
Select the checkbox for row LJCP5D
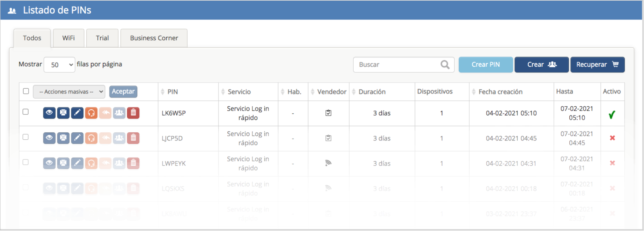(x=26, y=137)
